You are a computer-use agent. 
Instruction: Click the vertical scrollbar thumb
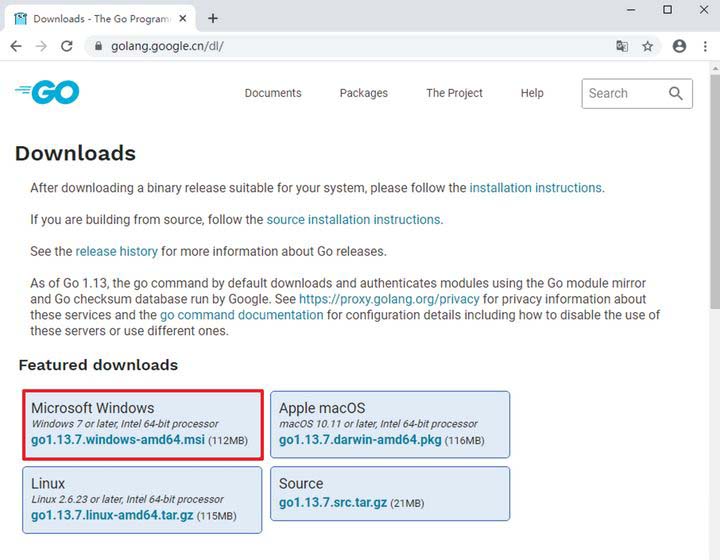[715, 191]
